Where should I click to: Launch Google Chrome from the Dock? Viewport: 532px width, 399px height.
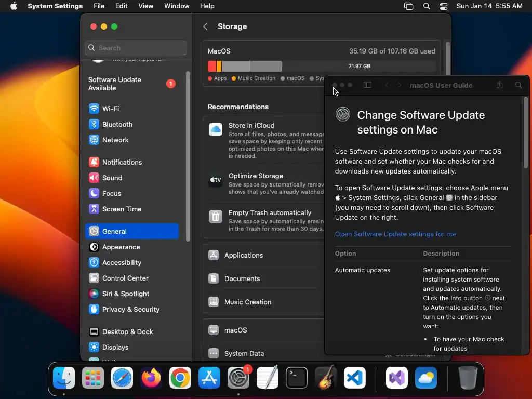[x=180, y=378]
